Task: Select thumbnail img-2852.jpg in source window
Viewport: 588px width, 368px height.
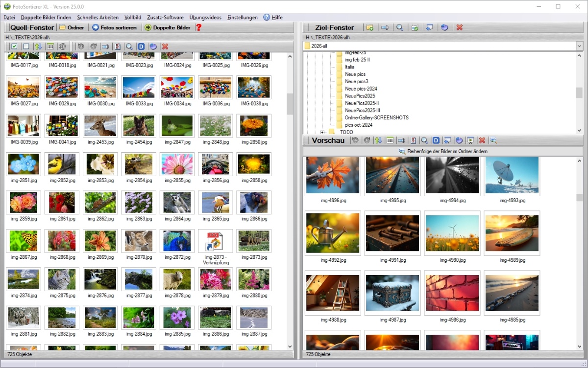Action: click(61, 164)
